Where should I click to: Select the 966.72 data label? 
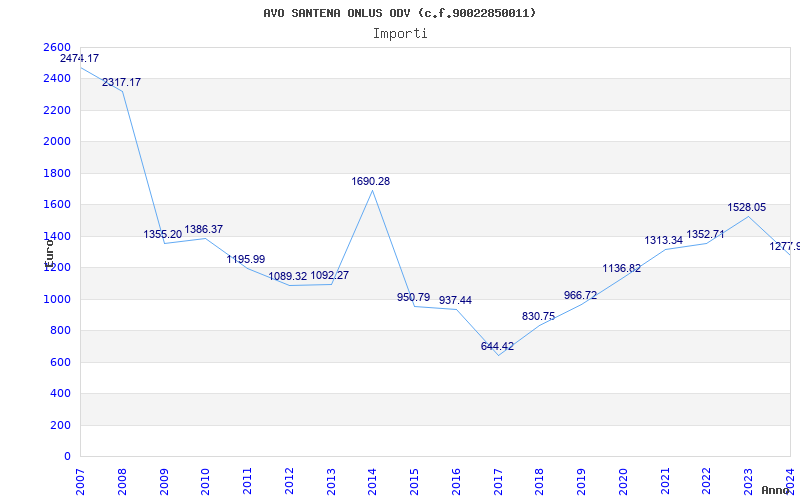coord(580,295)
